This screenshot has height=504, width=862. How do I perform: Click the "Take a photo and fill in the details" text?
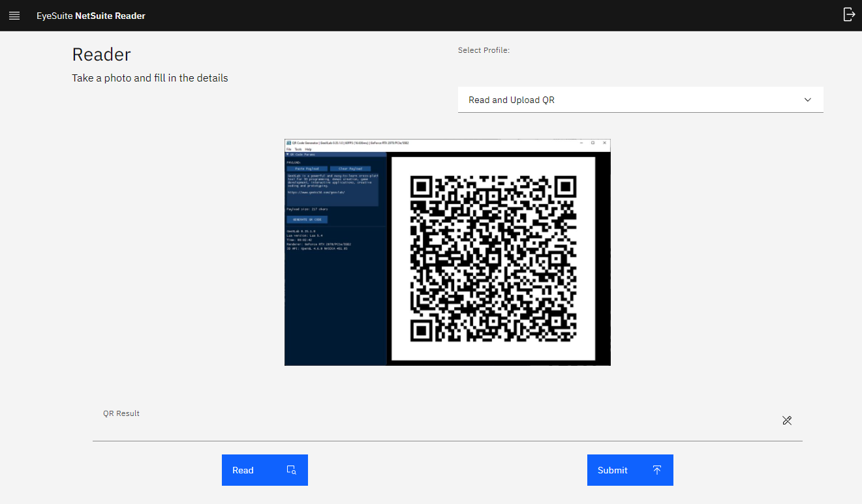coord(150,78)
